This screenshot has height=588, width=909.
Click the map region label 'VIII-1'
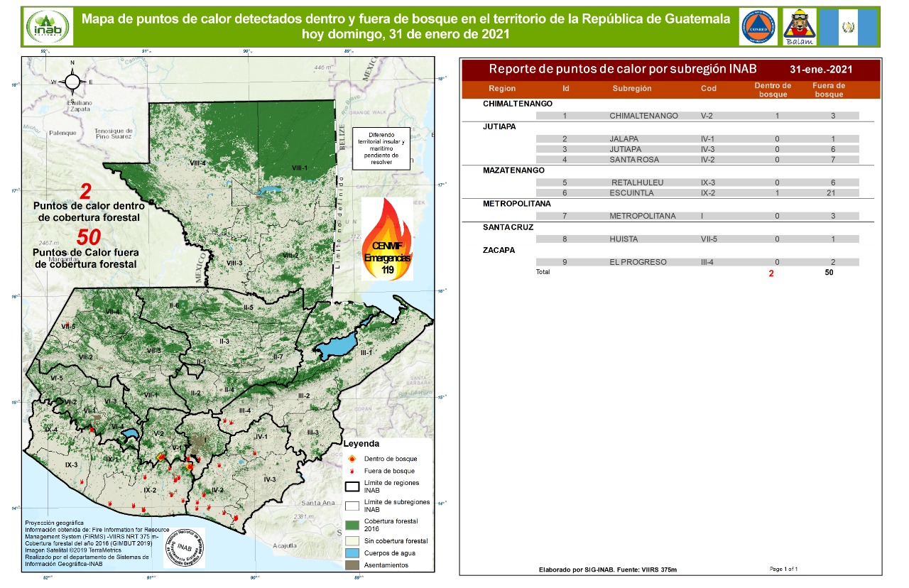pos(300,168)
